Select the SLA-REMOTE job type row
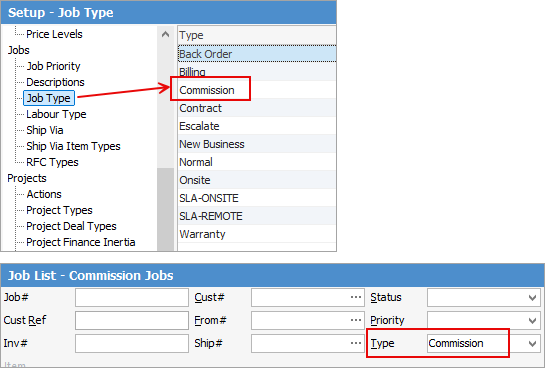Image resolution: width=545 pixels, height=368 pixels. pos(257,216)
